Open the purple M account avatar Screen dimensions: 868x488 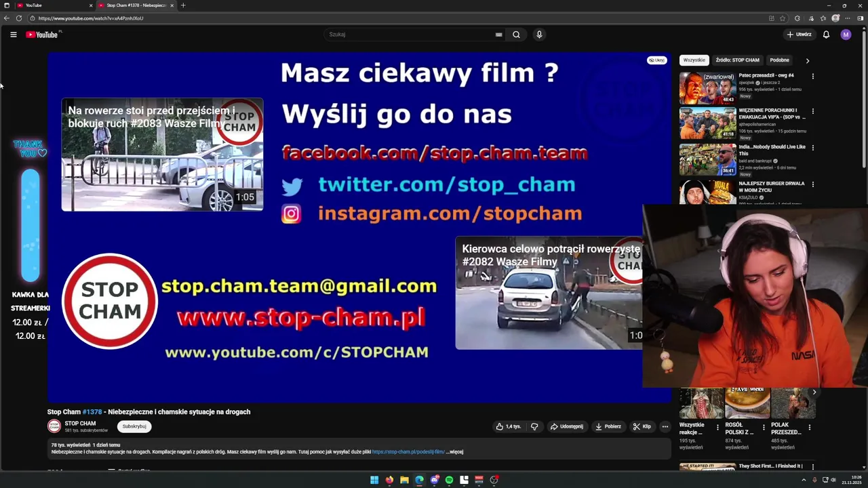[846, 35]
